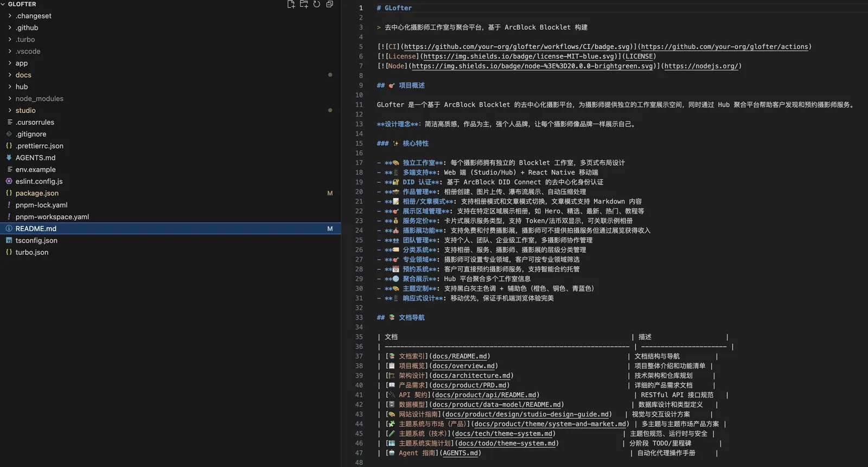Expand the docs folder in explorer

10,75
